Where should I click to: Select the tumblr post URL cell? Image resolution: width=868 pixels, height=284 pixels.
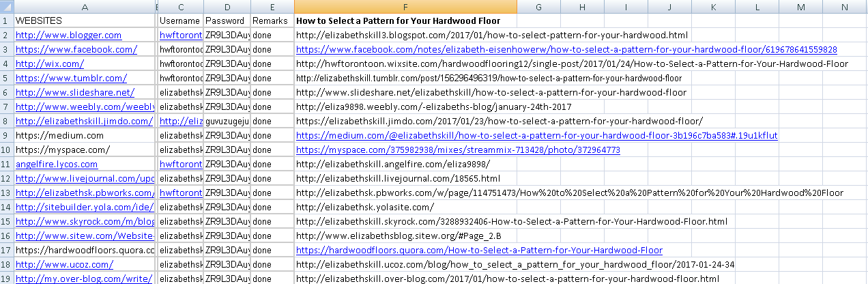[405, 78]
